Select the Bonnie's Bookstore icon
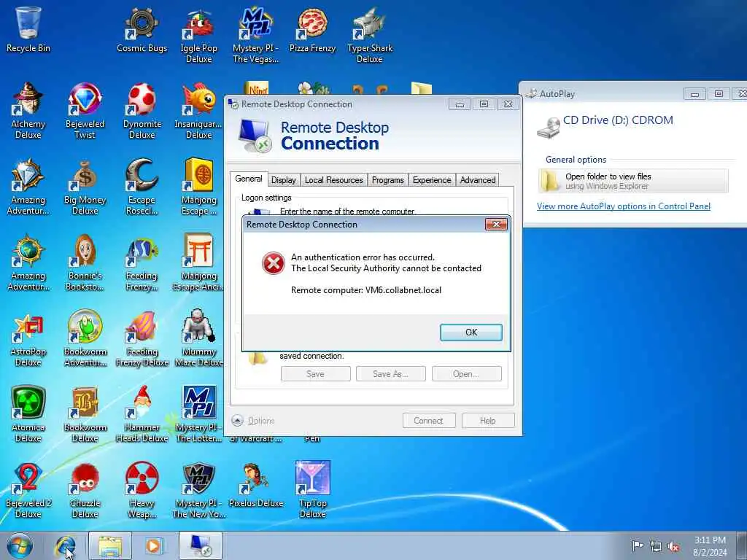Viewport: 747px width, 560px height. click(x=85, y=262)
